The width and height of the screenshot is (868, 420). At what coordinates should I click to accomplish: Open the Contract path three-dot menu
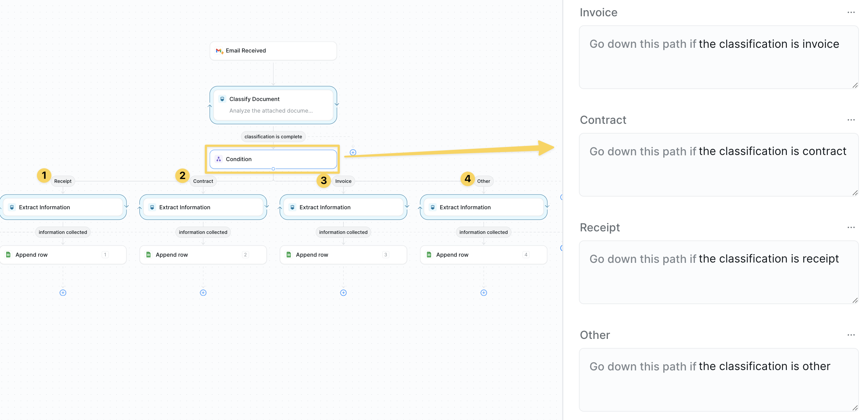click(x=851, y=120)
